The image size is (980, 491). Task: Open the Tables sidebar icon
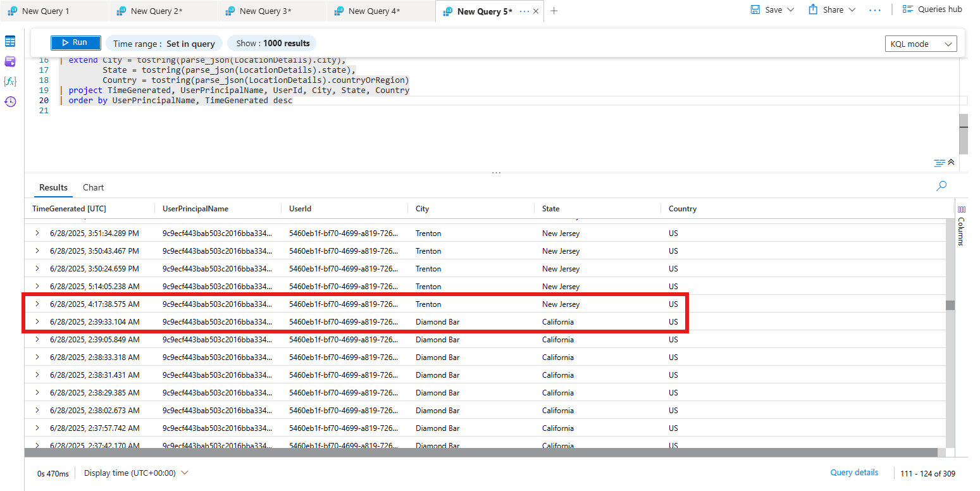coord(10,41)
